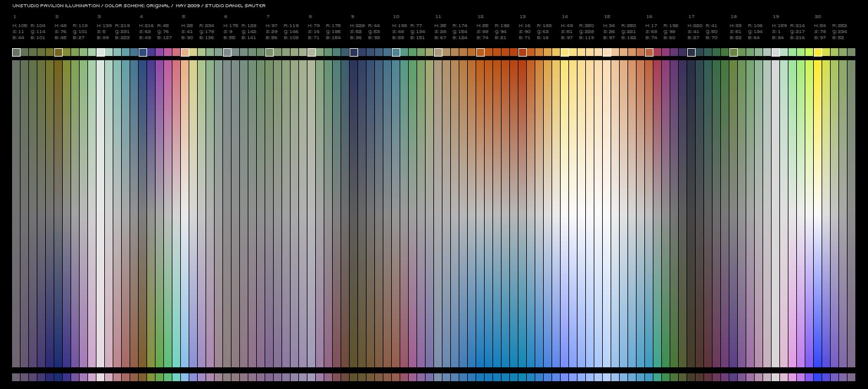
Task: Click the 'MAY 2009' date text
Action: 187,5
